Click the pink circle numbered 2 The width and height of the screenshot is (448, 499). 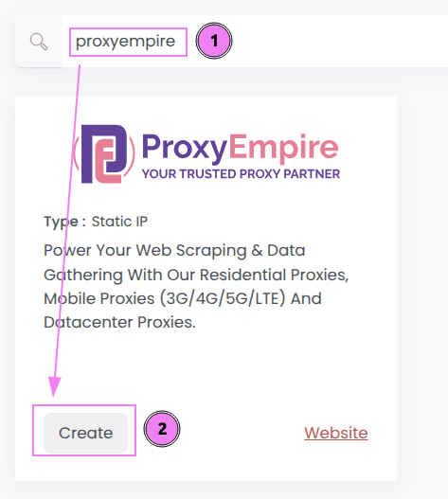(x=162, y=429)
